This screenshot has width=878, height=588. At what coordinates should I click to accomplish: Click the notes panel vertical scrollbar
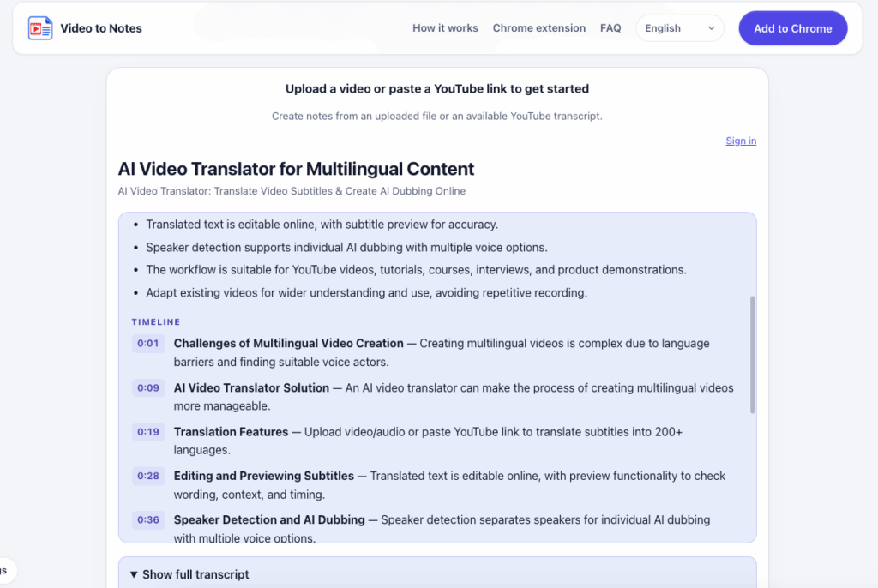(752, 355)
